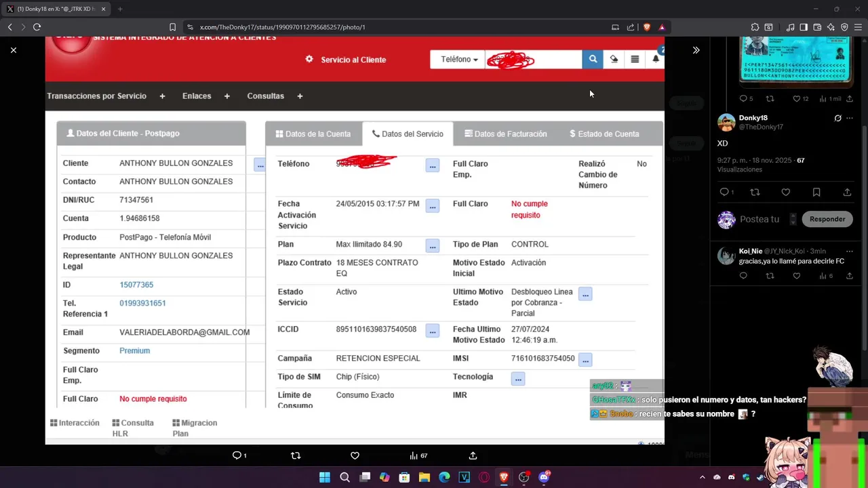
Task: Open the ellipsis button next to IMSI
Action: click(x=585, y=359)
